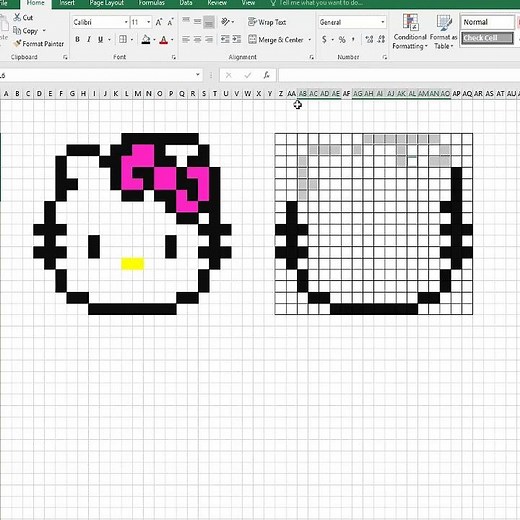Select column header M

click(138, 94)
